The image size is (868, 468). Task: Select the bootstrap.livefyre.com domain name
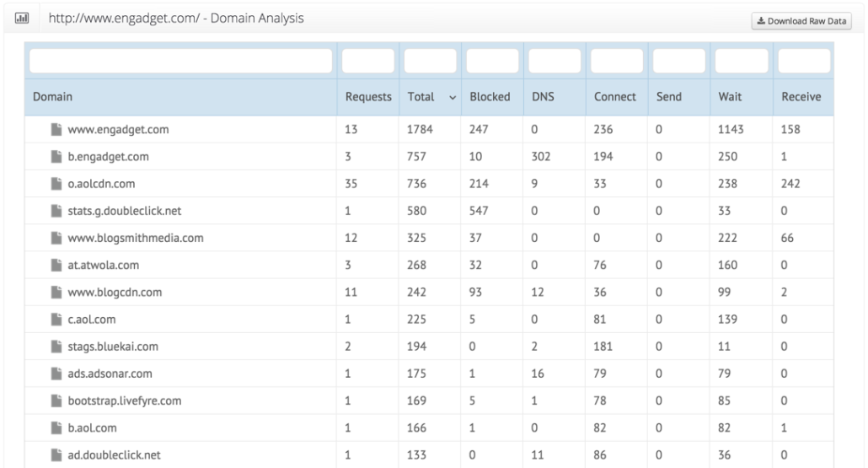click(125, 401)
